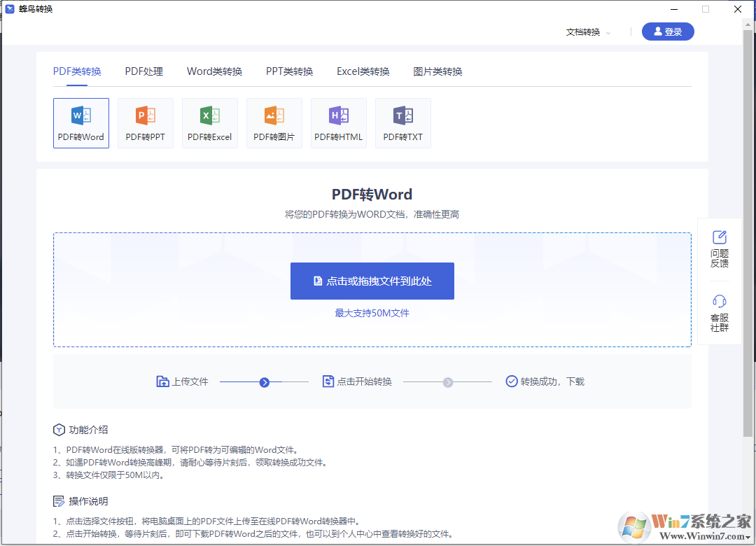Click the 登录 login button
Image resolution: width=756 pixels, height=546 pixels.
click(667, 31)
